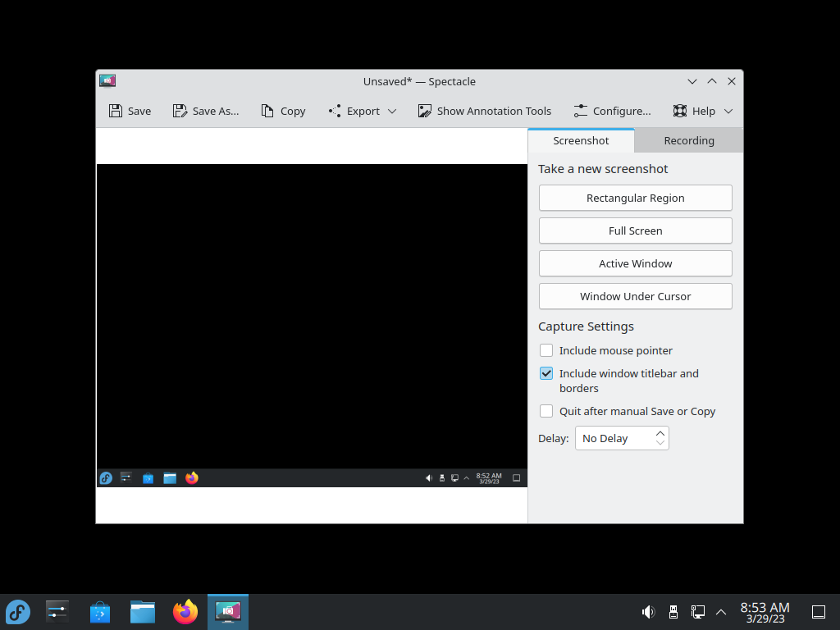This screenshot has height=630, width=840.
Task: Copy the screenshot to clipboard
Action: coord(283,111)
